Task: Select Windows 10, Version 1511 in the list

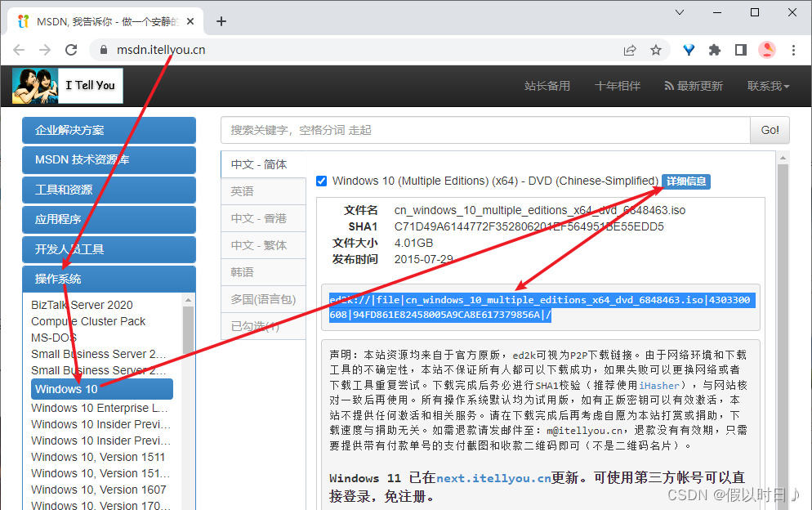Action: (98, 457)
